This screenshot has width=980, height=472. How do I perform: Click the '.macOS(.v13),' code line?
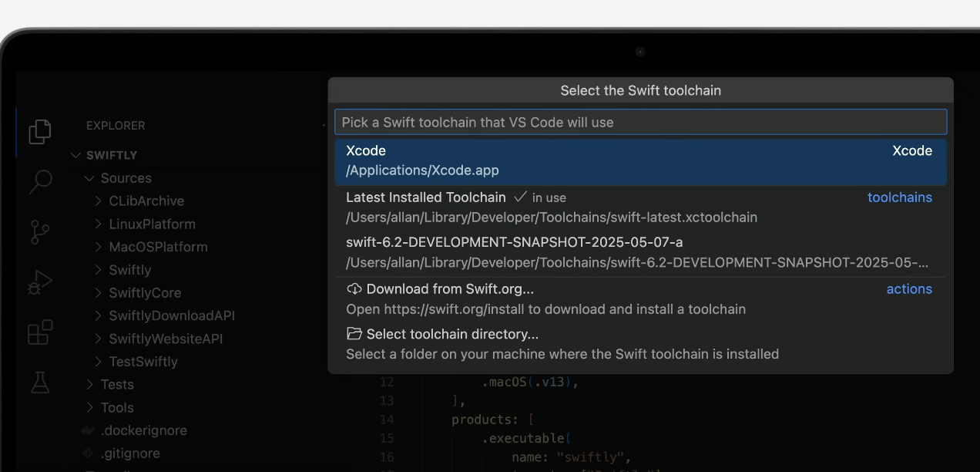click(530, 382)
